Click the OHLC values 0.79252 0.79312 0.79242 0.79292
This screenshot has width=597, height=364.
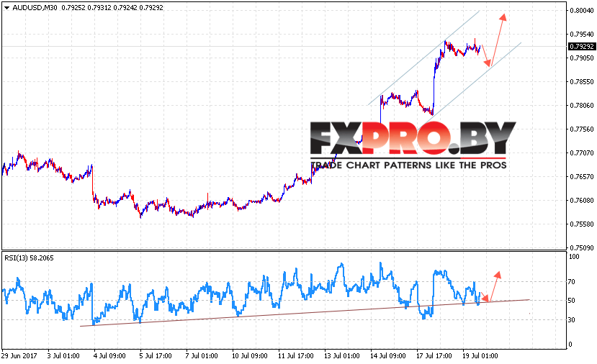112,8
